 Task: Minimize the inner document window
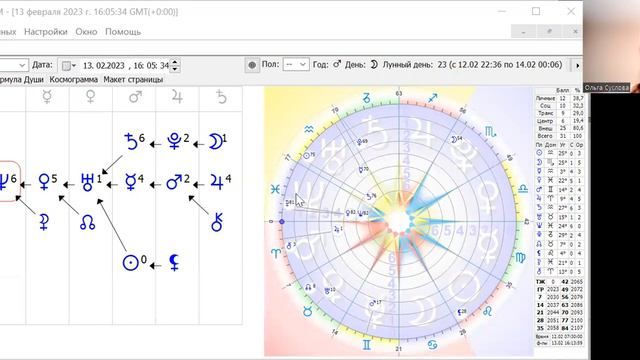click(524, 31)
